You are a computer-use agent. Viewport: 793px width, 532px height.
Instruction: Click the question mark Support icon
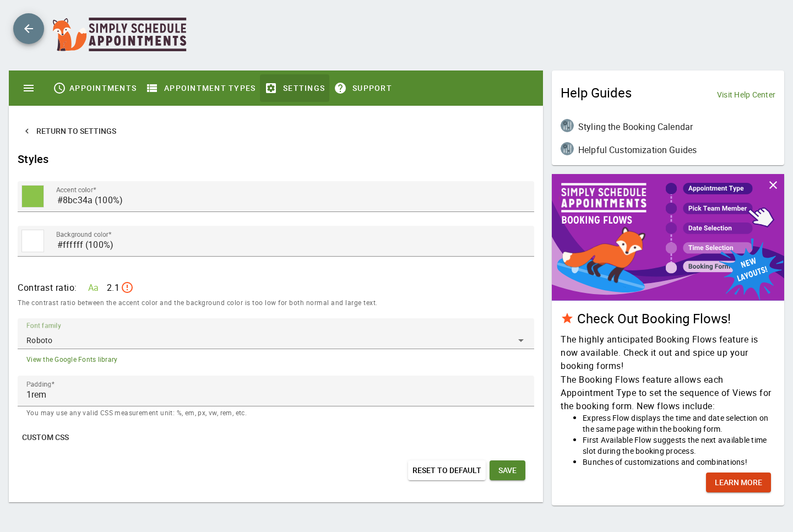pos(340,88)
